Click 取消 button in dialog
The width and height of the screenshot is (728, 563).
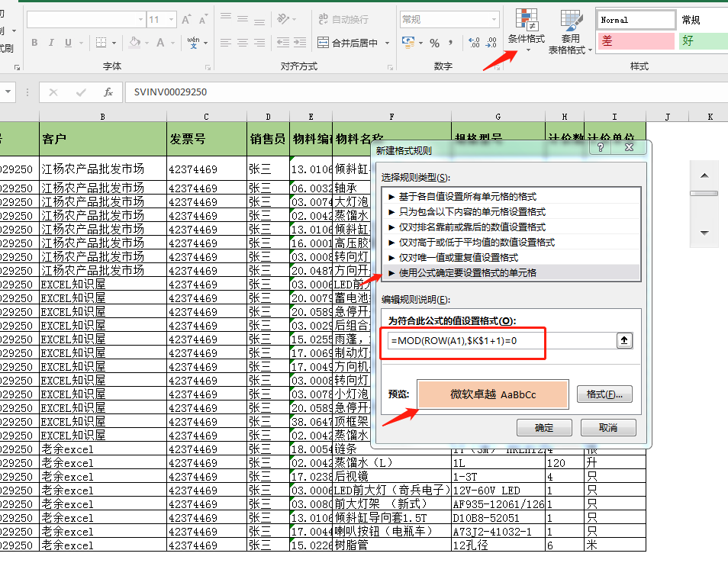(608, 427)
